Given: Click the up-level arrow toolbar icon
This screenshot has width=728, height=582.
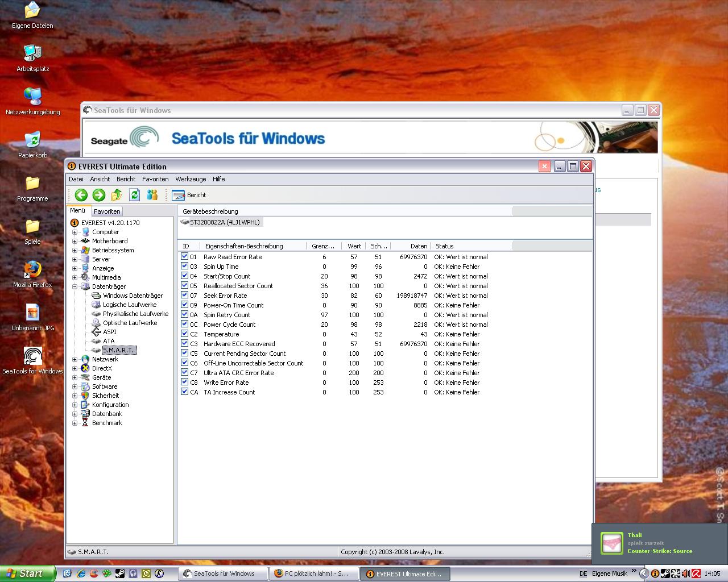Looking at the screenshot, I should 117,195.
